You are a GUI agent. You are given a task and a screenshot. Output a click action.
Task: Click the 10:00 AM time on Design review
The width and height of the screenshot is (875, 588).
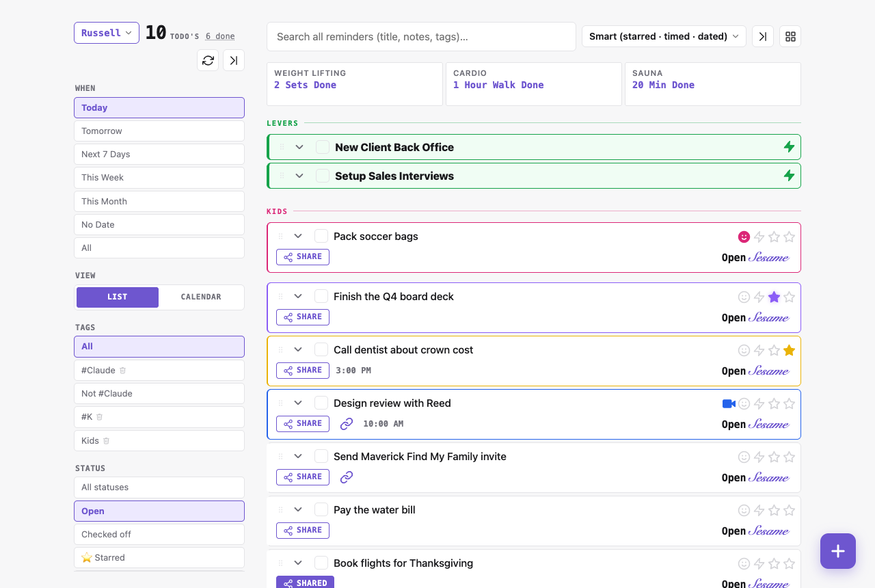(x=383, y=424)
